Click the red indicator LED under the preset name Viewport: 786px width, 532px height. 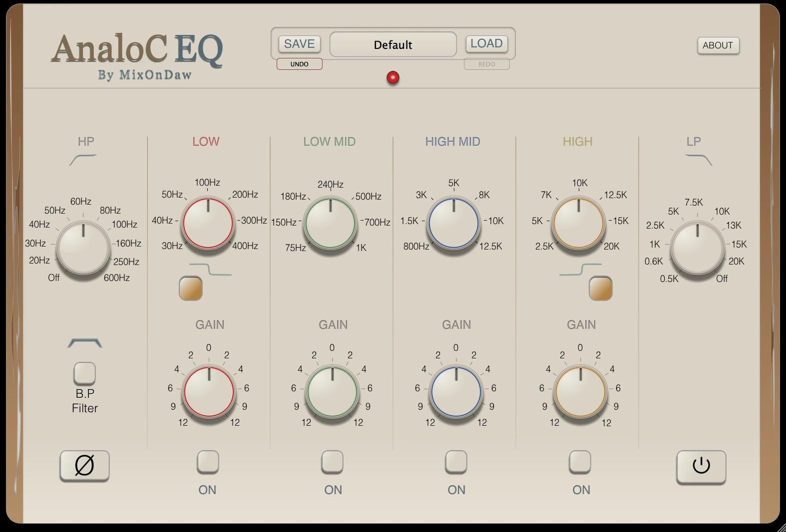click(393, 77)
